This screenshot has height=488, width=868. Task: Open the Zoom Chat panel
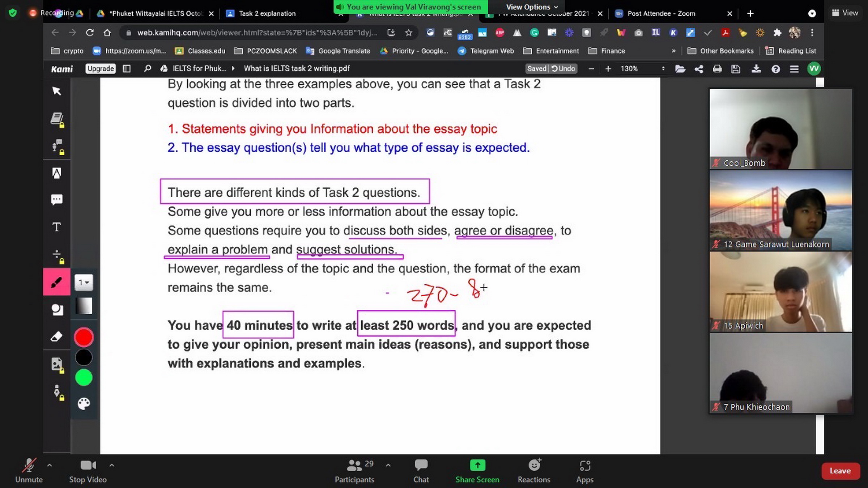[x=421, y=470]
